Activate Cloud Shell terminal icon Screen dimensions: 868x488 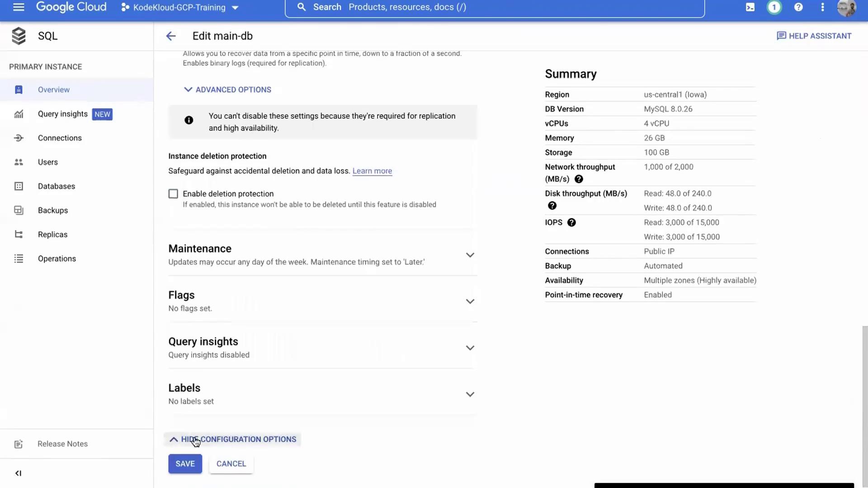[750, 7]
